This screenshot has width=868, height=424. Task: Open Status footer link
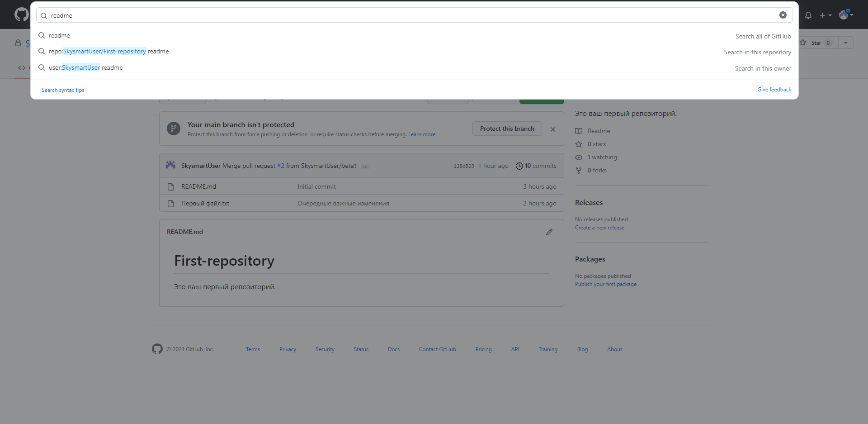361,349
